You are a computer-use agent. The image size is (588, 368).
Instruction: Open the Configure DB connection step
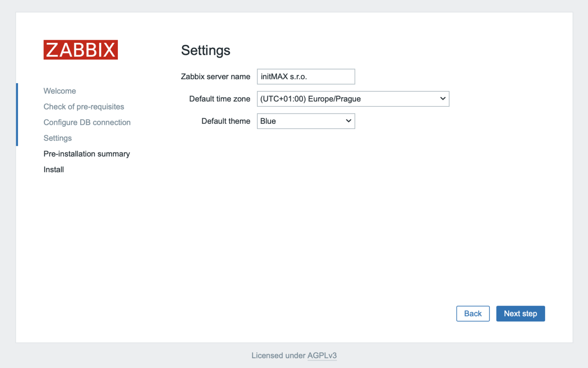pos(87,122)
